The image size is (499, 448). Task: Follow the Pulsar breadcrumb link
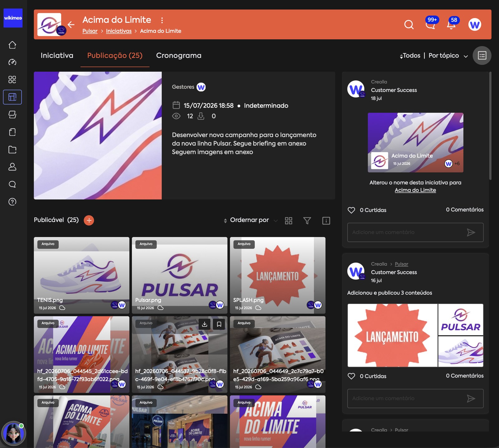(x=90, y=31)
